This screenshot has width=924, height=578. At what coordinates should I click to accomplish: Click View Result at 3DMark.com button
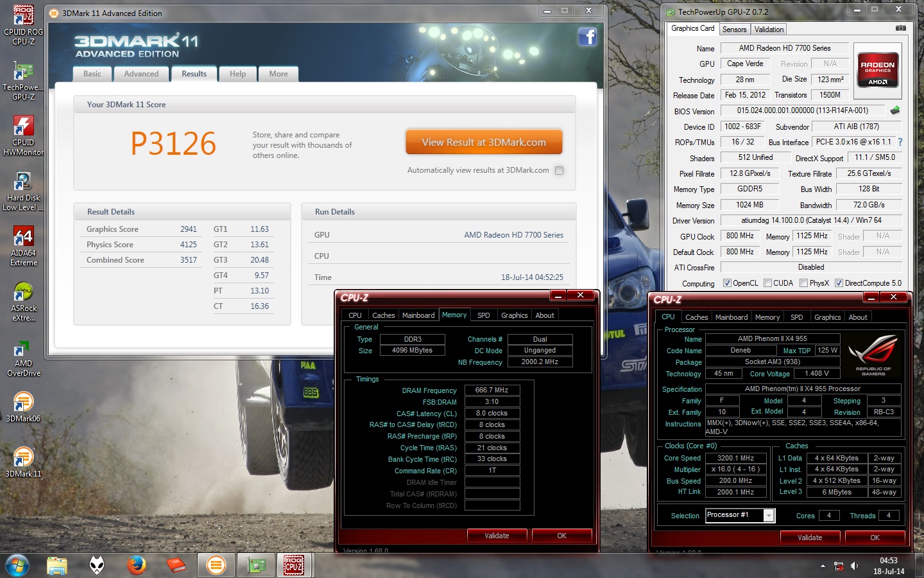tap(484, 142)
